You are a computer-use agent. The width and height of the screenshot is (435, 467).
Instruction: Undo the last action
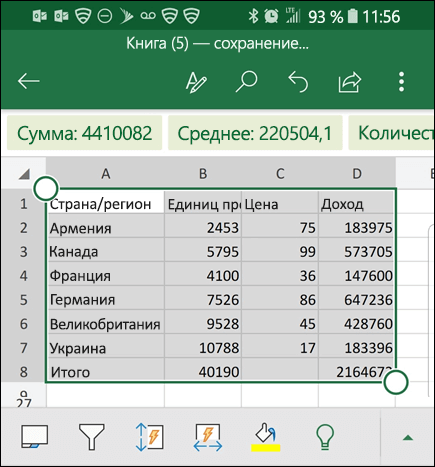coord(298,81)
